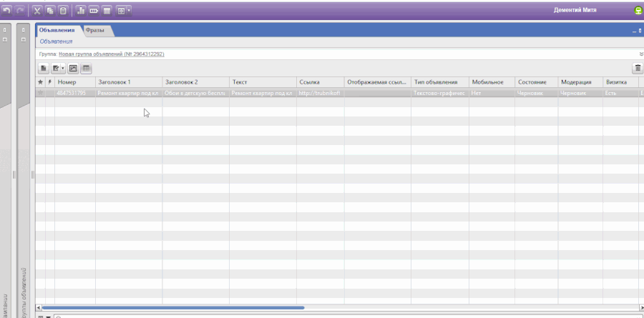Screen dimensions: 644x318
Task: Click the Мобильное column header
Action: [x=492, y=82]
